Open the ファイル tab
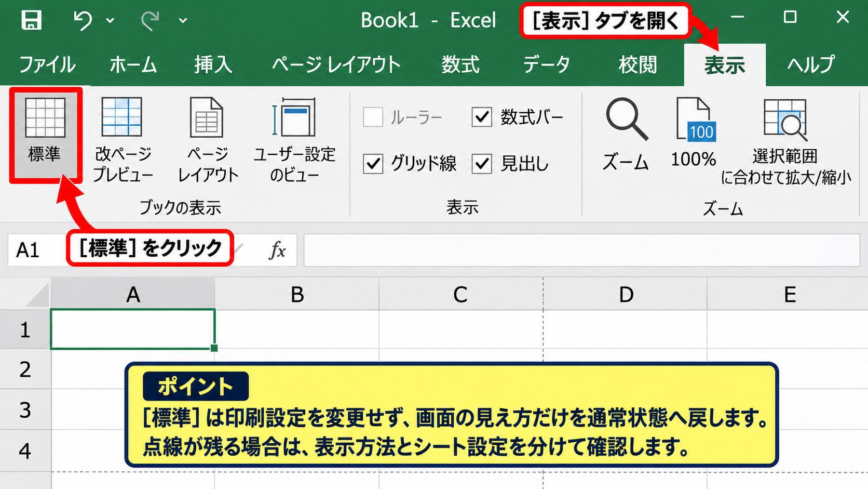The height and width of the screenshot is (489, 868). coord(47,65)
